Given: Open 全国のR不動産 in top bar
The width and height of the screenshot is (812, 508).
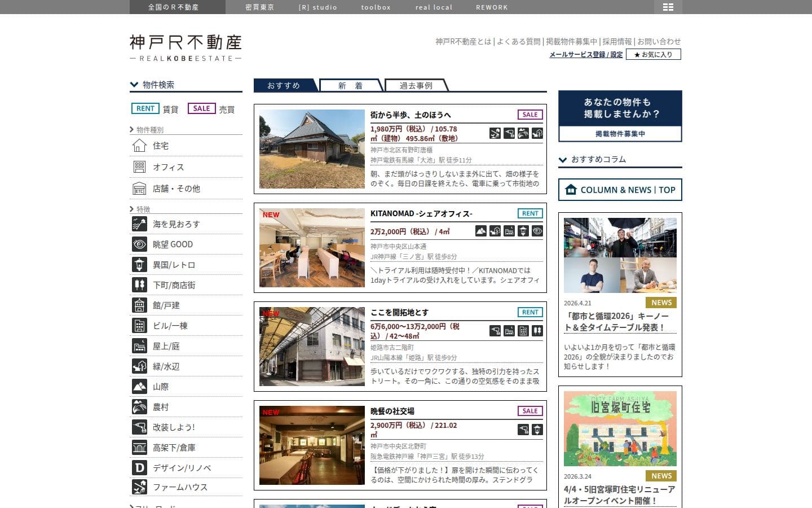Looking at the screenshot, I should (x=174, y=7).
